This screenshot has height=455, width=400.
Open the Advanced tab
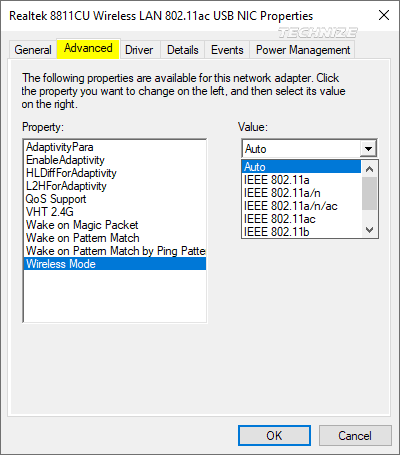(88, 49)
